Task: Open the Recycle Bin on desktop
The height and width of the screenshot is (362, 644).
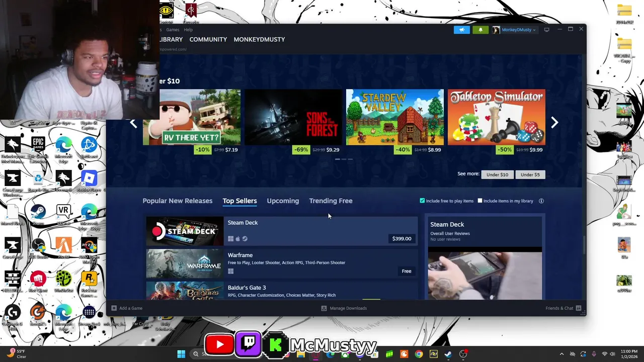Action: 38,182
